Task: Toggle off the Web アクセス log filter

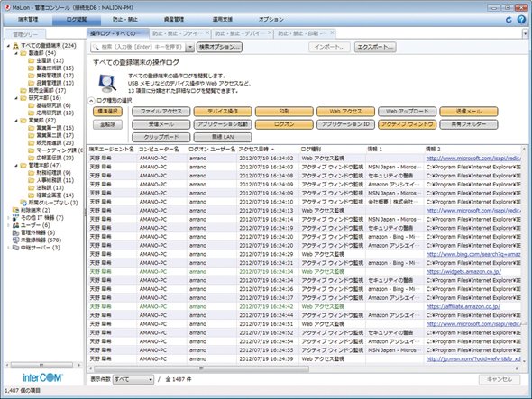Action: 345,111
